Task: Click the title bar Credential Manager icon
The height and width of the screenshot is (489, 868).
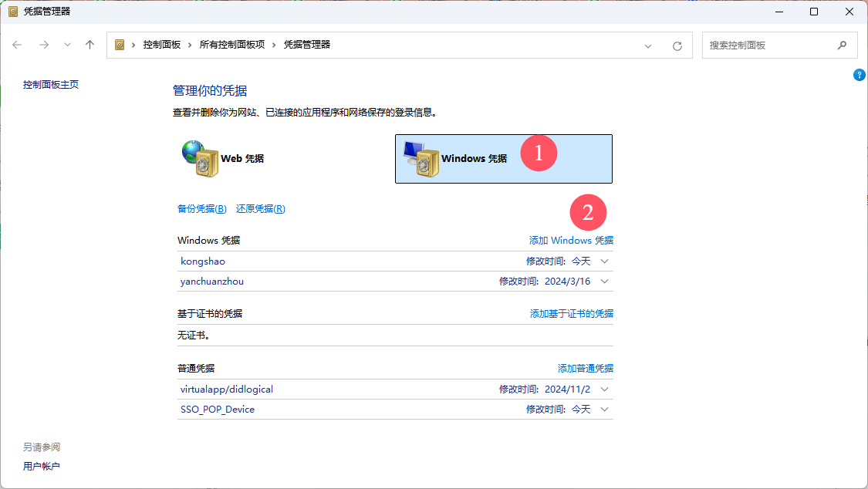Action: (13, 12)
